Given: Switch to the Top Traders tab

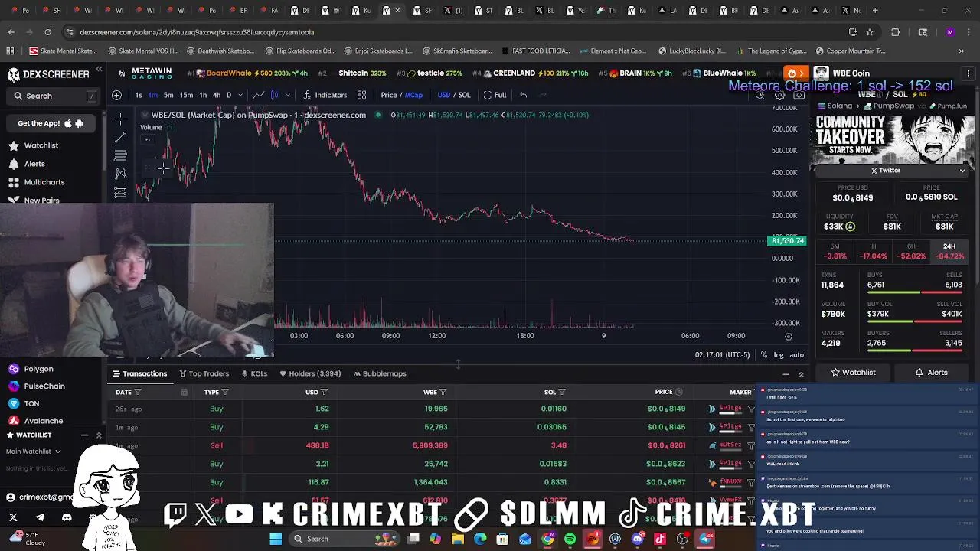Looking at the screenshot, I should pos(204,373).
